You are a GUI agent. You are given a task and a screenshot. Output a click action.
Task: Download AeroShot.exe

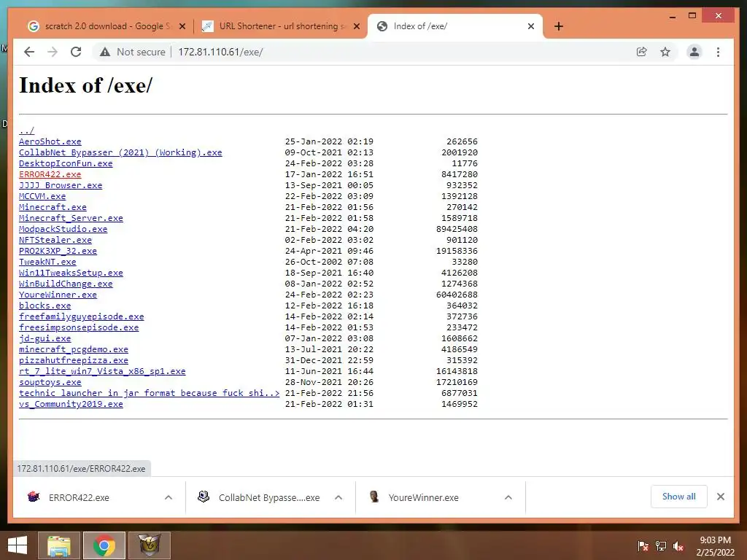(x=50, y=141)
